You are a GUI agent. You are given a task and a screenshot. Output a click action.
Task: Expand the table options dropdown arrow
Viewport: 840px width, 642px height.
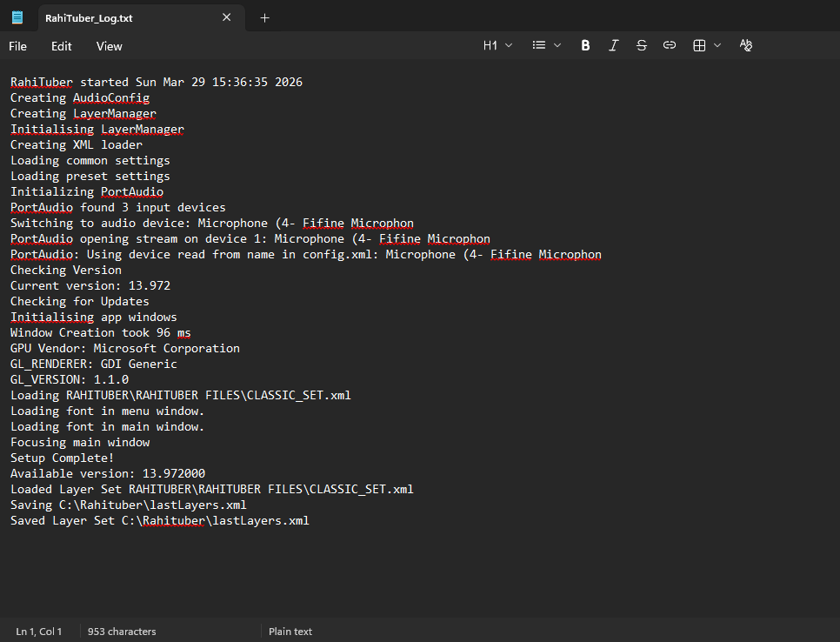717,45
